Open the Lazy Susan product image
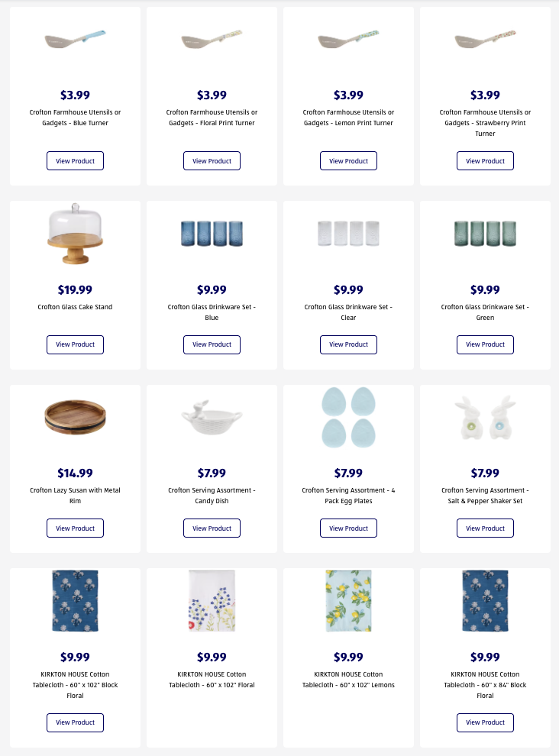Viewport: 559px width, 756px height. pos(75,417)
